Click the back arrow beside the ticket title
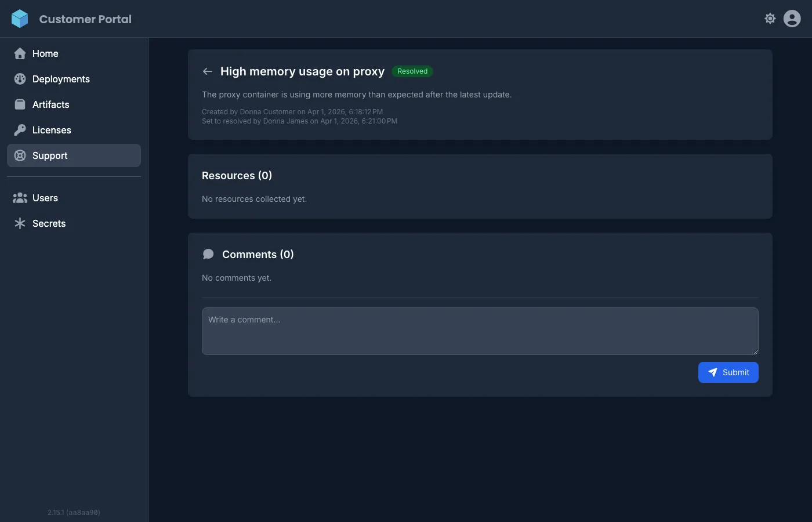Viewport: 812px width, 522px height. point(207,71)
